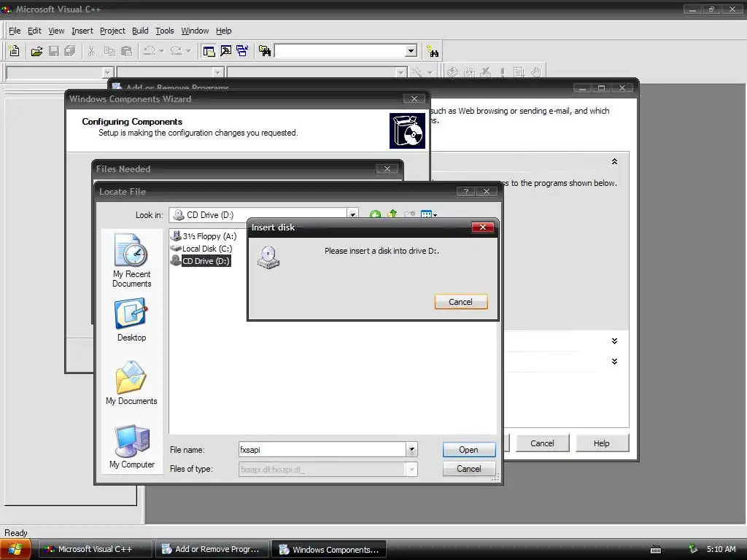Image resolution: width=747 pixels, height=560 pixels.
Task: Click the Save toolbar icon
Action: (x=54, y=51)
